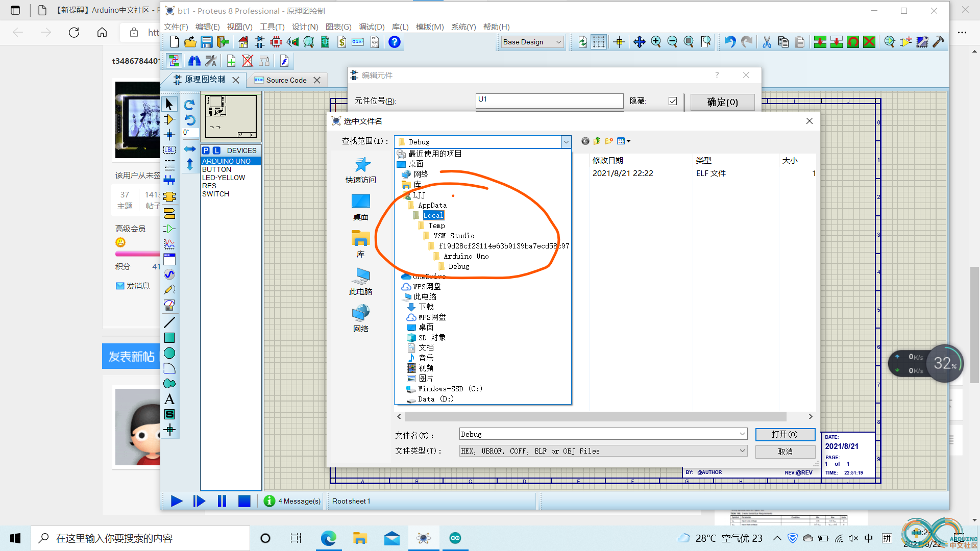Screen dimensions: 980x551
Task: Click the 确定 confirm button
Action: tap(722, 102)
